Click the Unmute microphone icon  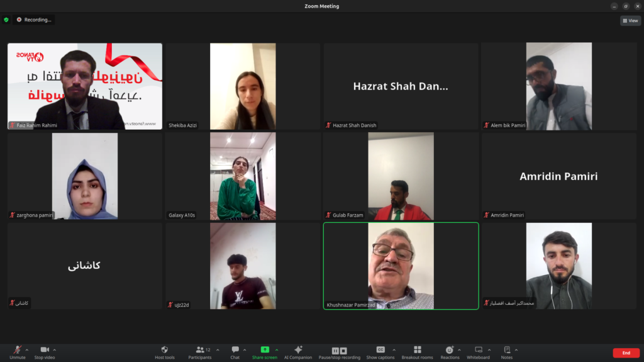(x=18, y=349)
